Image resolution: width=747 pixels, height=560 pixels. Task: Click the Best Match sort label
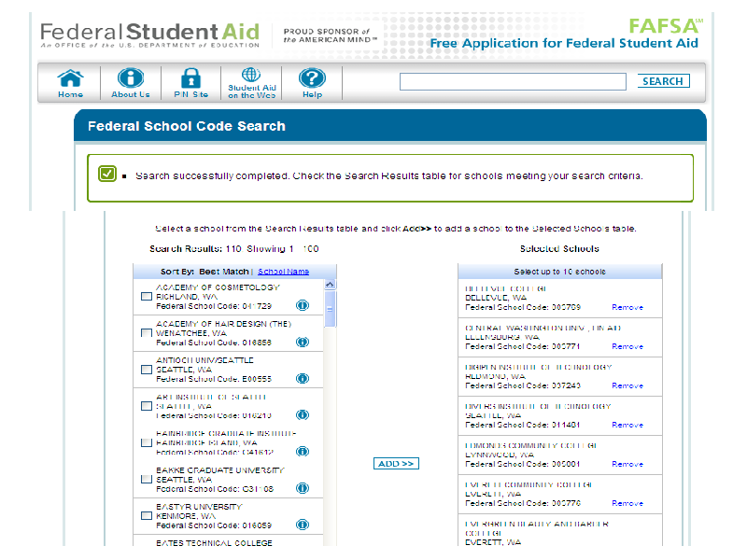pyautogui.click(x=224, y=272)
